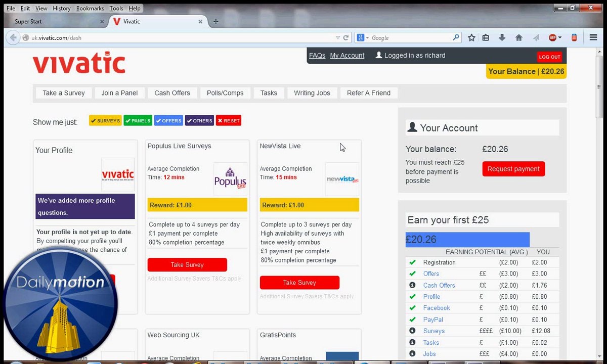Click the vivatic logo in Your Profile card
The height and width of the screenshot is (364, 607).
[x=118, y=175]
